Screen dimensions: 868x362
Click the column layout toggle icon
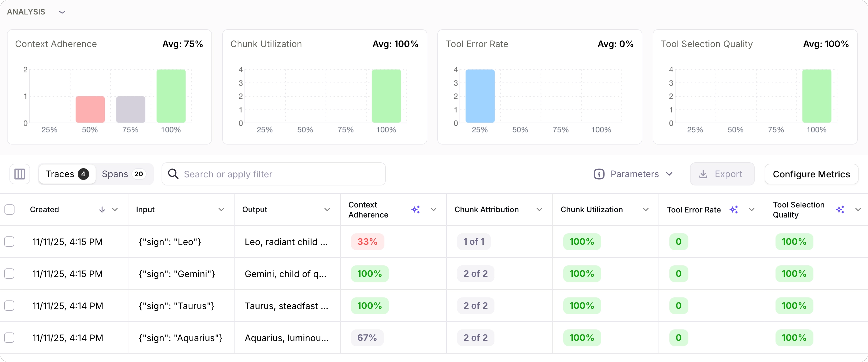coord(19,174)
